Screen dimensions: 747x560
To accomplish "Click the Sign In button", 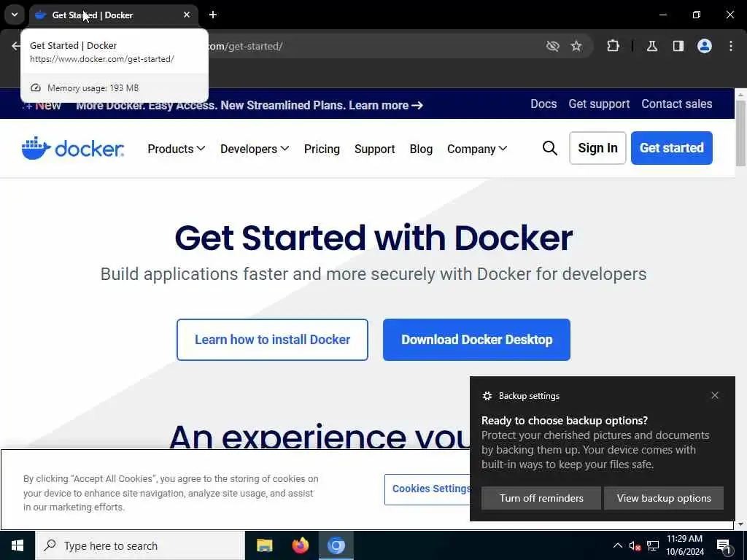I will [597, 148].
